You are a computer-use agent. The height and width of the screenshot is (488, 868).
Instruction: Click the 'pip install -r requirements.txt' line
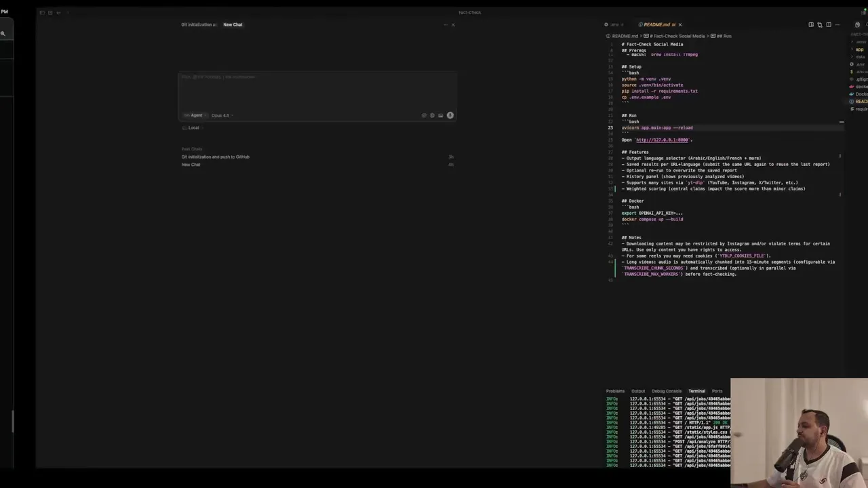(659, 91)
